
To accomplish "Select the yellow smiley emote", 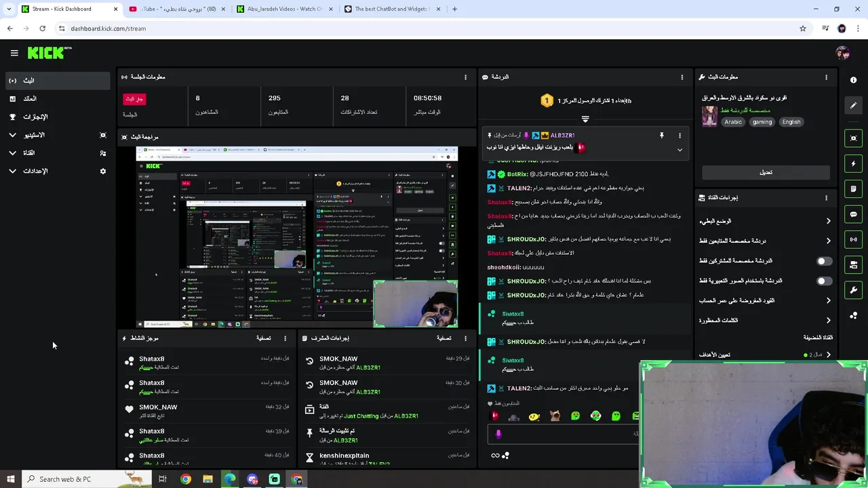I will click(534, 416).
